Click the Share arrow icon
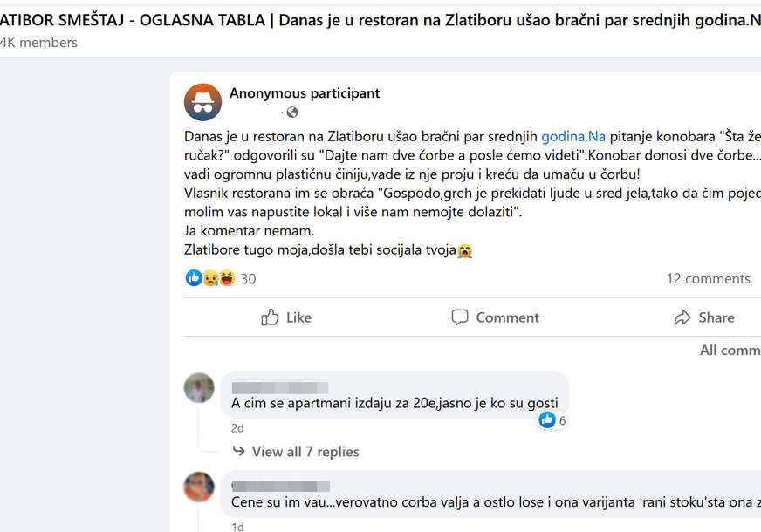 click(682, 317)
